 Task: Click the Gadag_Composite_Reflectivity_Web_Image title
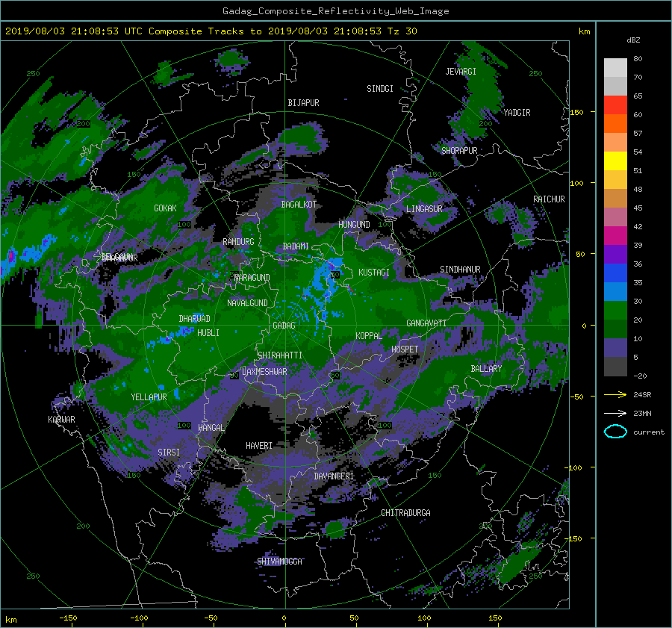click(335, 11)
